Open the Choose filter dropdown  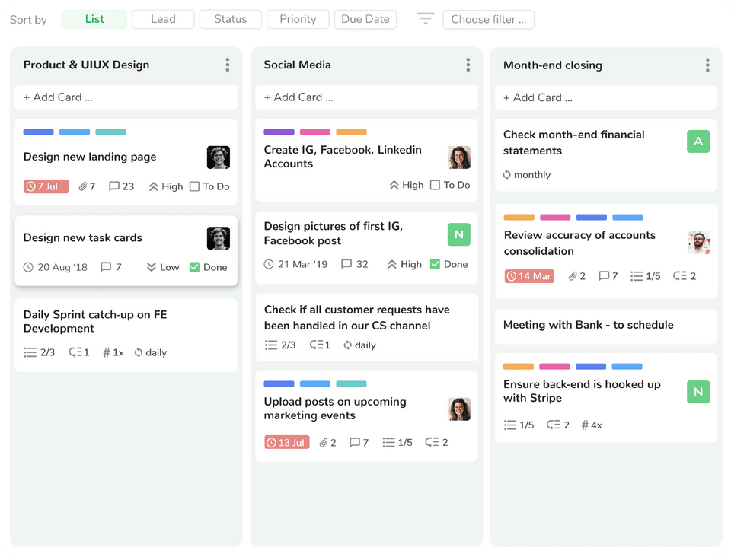click(488, 20)
